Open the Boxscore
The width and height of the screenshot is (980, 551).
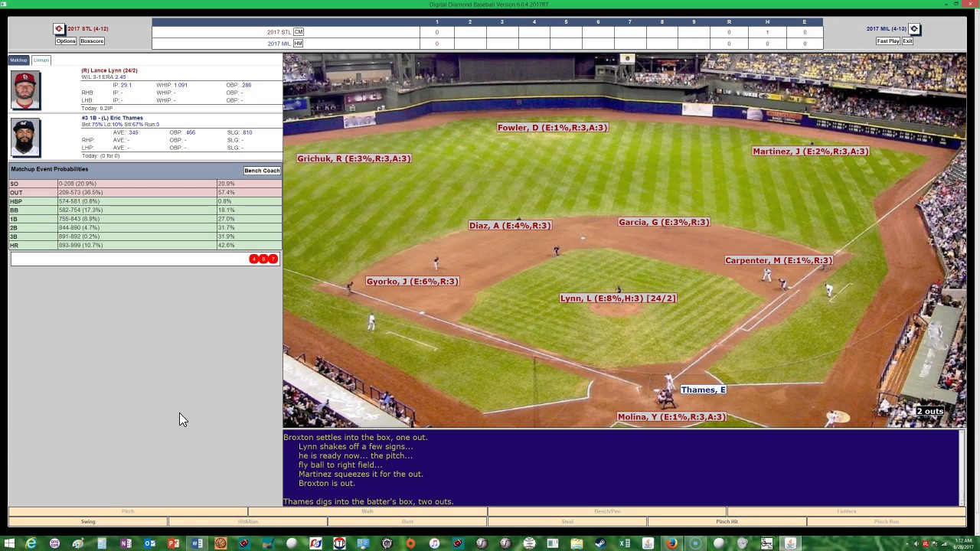point(92,41)
